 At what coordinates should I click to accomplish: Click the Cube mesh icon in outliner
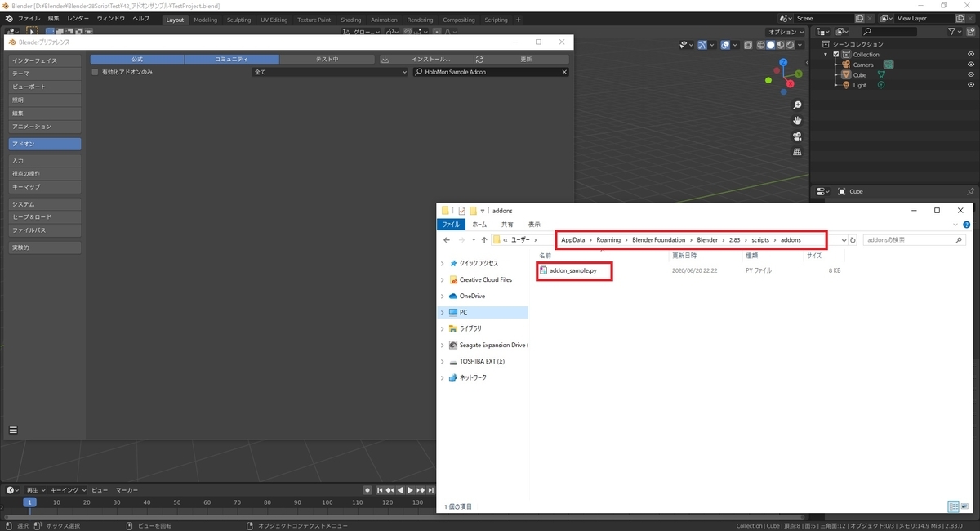[846, 74]
